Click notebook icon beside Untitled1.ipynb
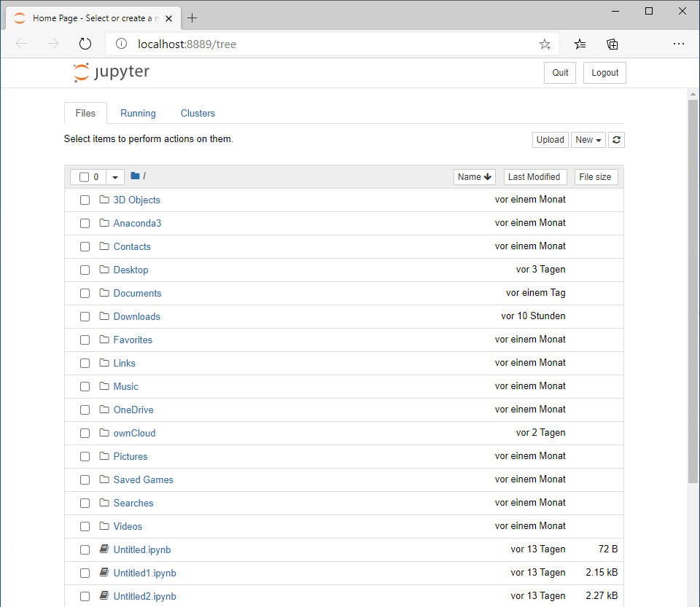Screen dimensions: 700x607 [x=104, y=572]
